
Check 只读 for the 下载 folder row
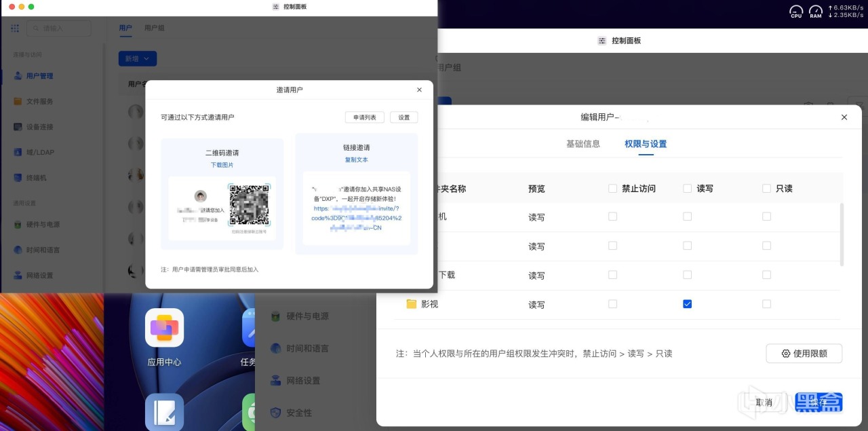coord(767,275)
